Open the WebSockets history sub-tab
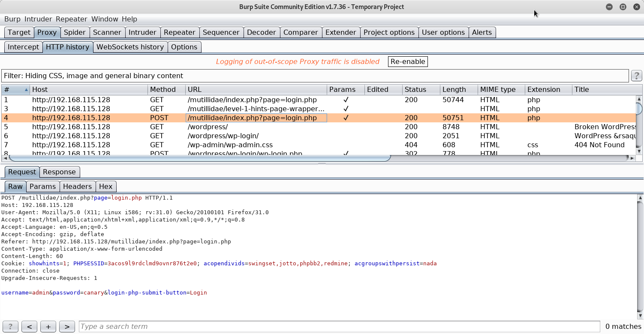Screen dimensions: 644x334 (130, 47)
